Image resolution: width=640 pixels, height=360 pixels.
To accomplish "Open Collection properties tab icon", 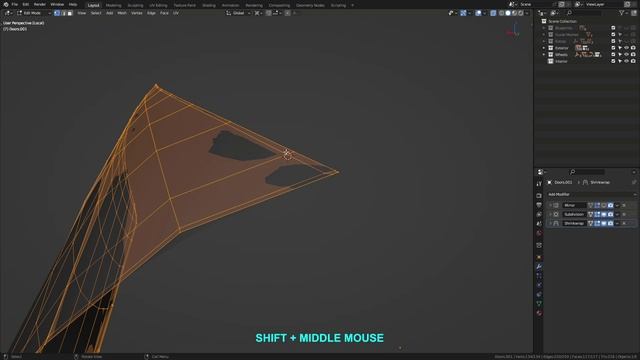I will click(x=539, y=245).
